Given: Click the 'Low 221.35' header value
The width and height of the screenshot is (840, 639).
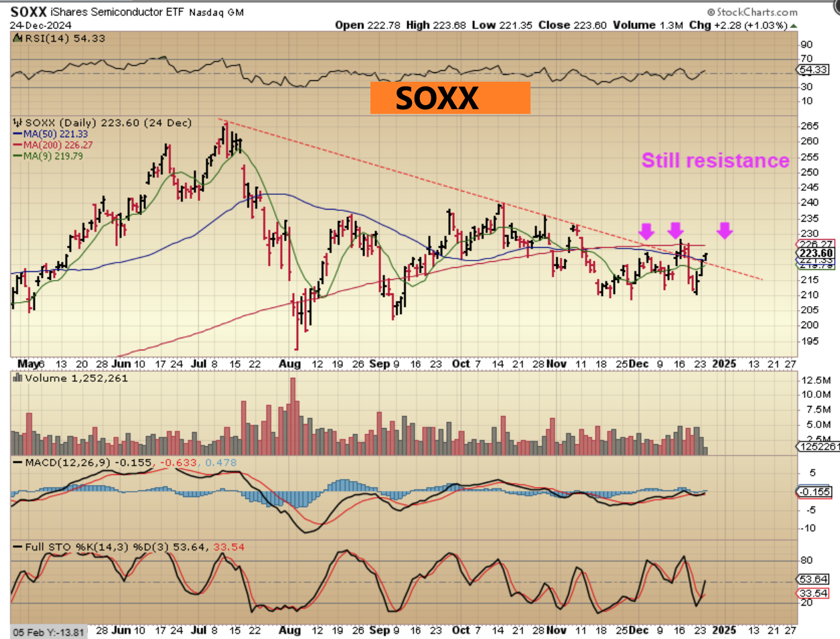Looking at the screenshot, I should [x=502, y=25].
